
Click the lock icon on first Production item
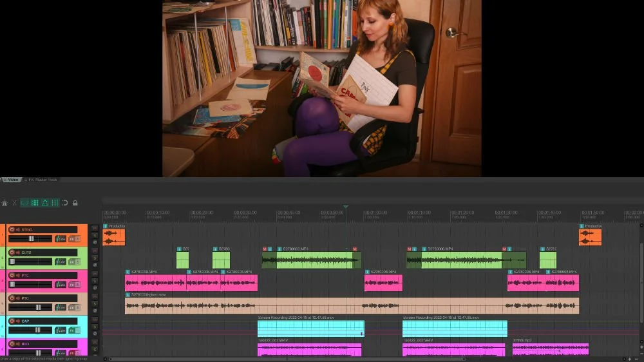106,226
